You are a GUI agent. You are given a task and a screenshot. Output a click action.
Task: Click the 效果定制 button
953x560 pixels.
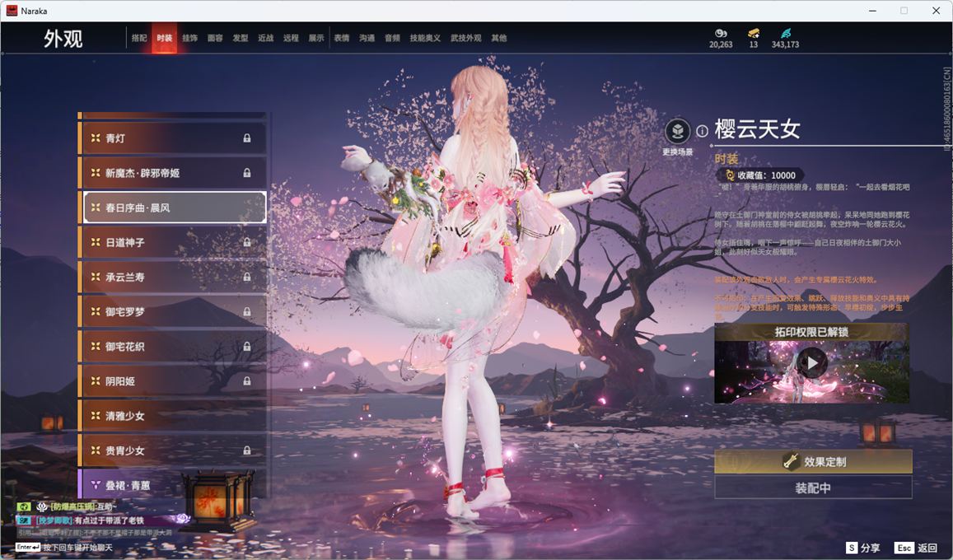[813, 462]
